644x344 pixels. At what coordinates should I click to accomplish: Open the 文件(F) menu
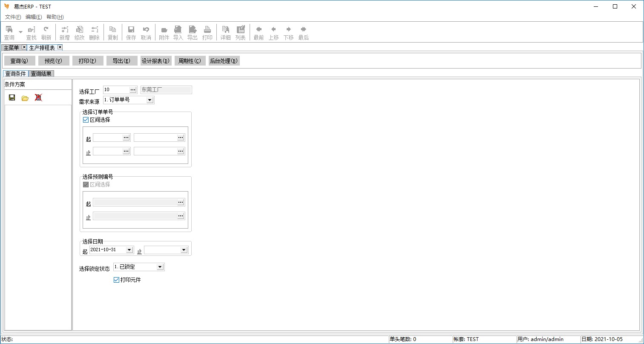point(13,17)
